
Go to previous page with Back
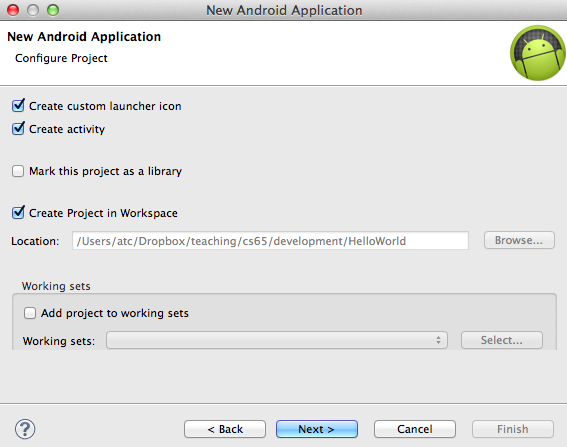point(225,429)
